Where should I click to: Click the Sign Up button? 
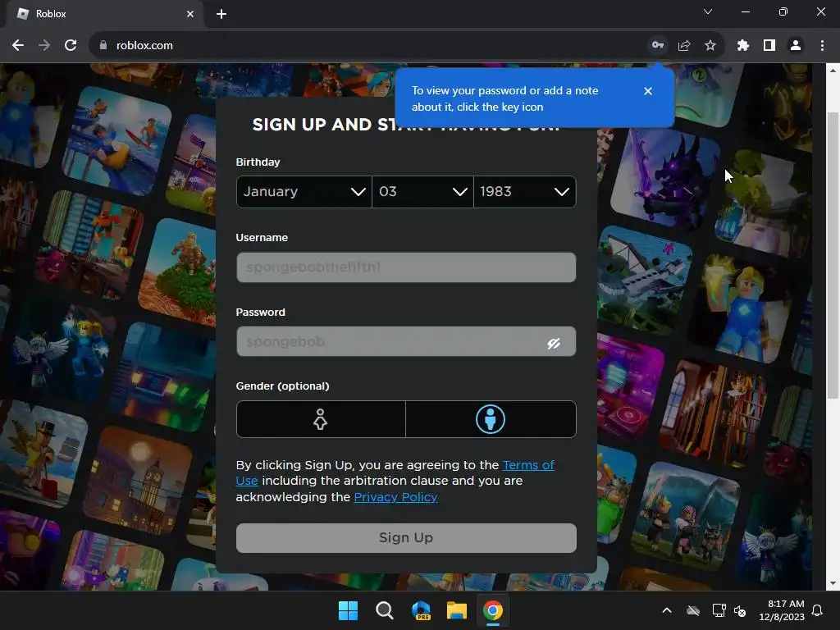(x=406, y=538)
